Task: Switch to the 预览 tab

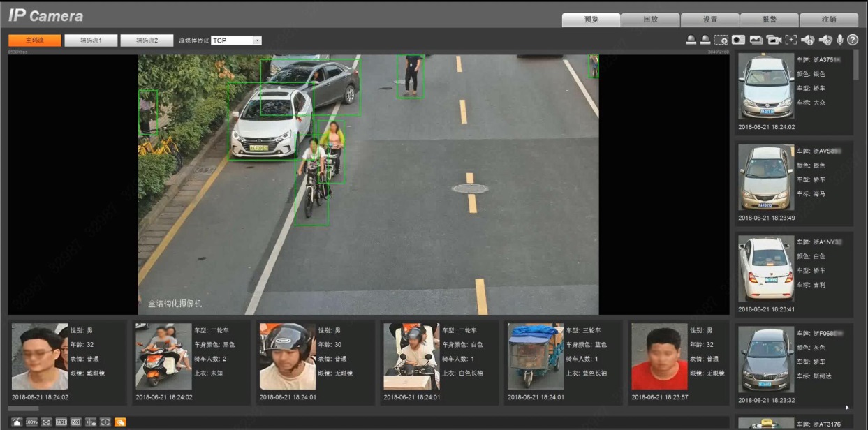Action: point(591,20)
